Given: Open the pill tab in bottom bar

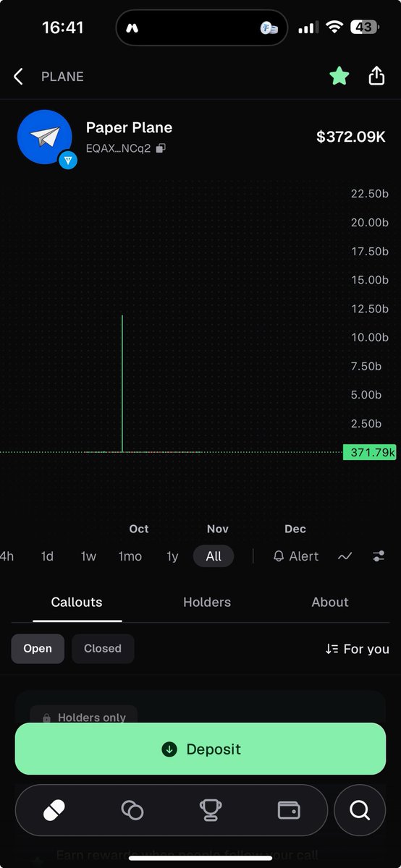Looking at the screenshot, I should point(54,811).
